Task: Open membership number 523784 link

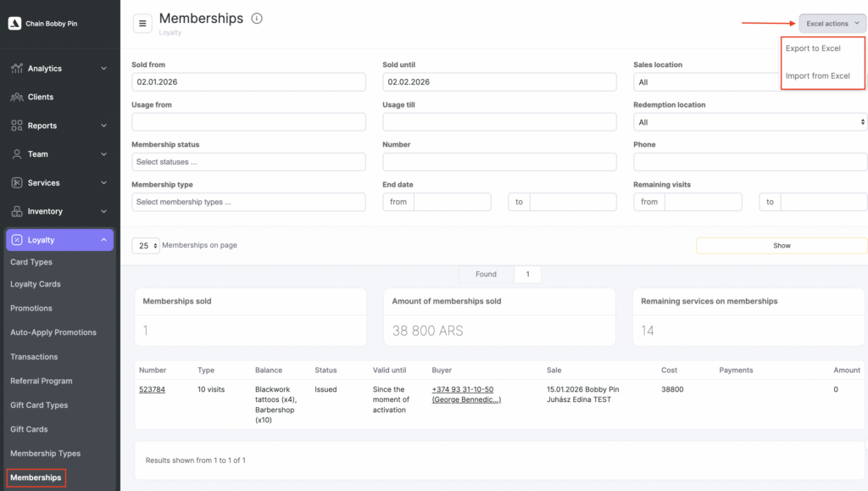Action: [x=152, y=390]
